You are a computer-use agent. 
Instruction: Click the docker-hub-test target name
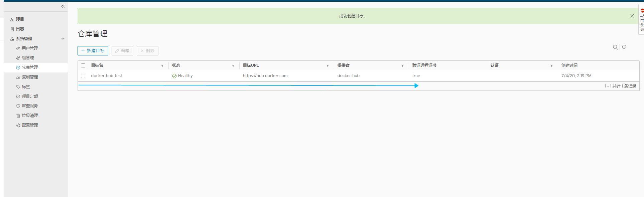pyautogui.click(x=107, y=76)
